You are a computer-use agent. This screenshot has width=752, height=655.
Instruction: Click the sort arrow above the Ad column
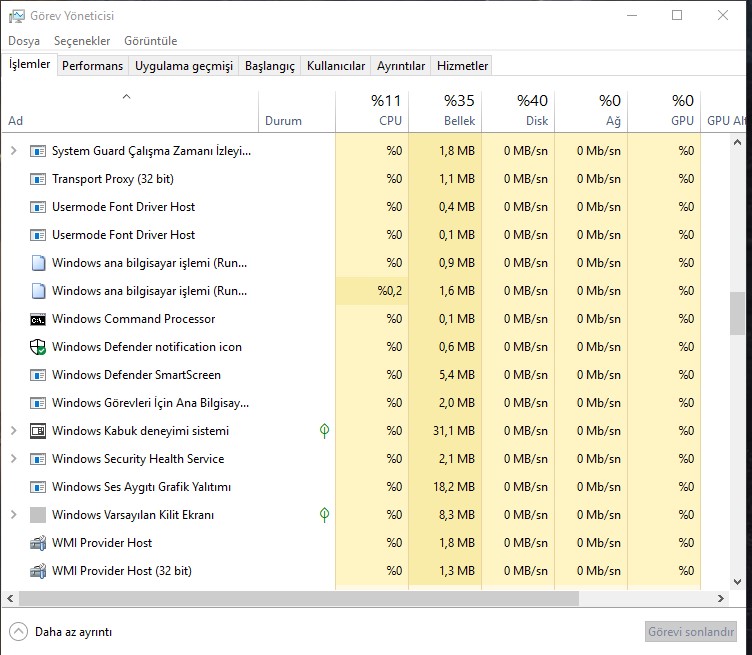click(x=127, y=97)
